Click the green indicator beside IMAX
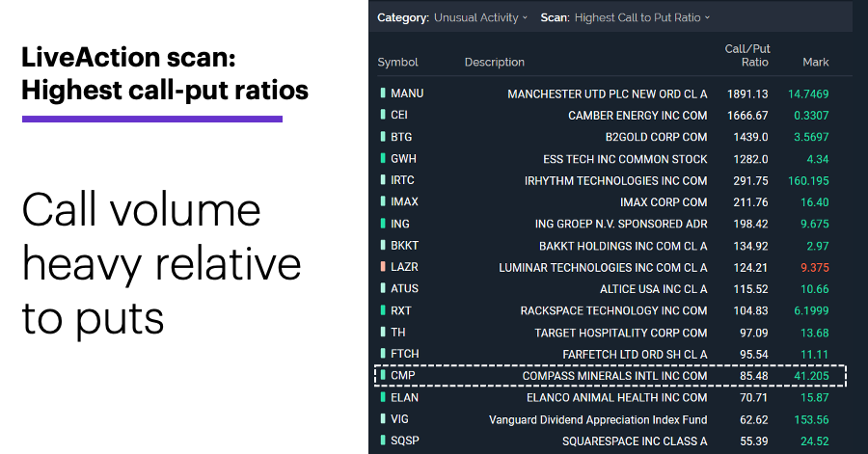This screenshot has width=868, height=454. pyautogui.click(x=383, y=201)
